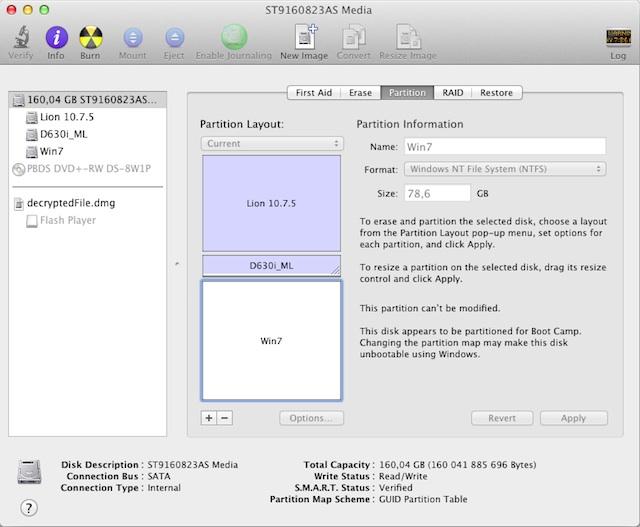Open the Format NTFS dropdown

[x=505, y=169]
